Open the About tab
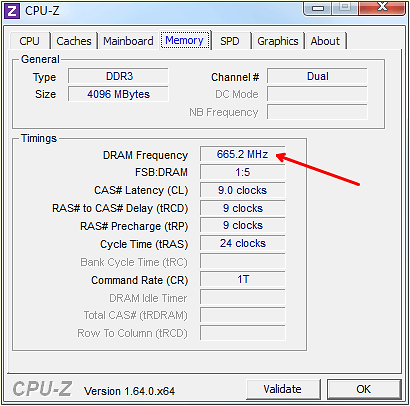410x406 pixels. (x=325, y=41)
